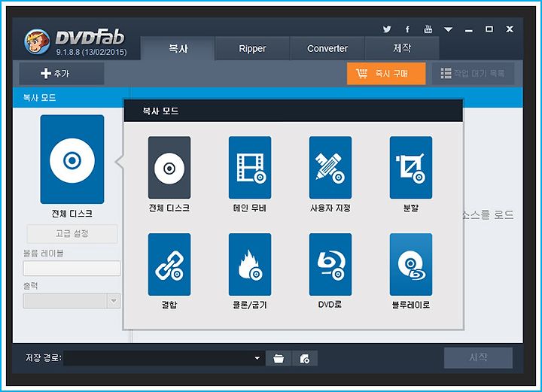This screenshot has width=542, height=392.
Task: Click the 볼륨 레이블 input field
Action: [72, 269]
